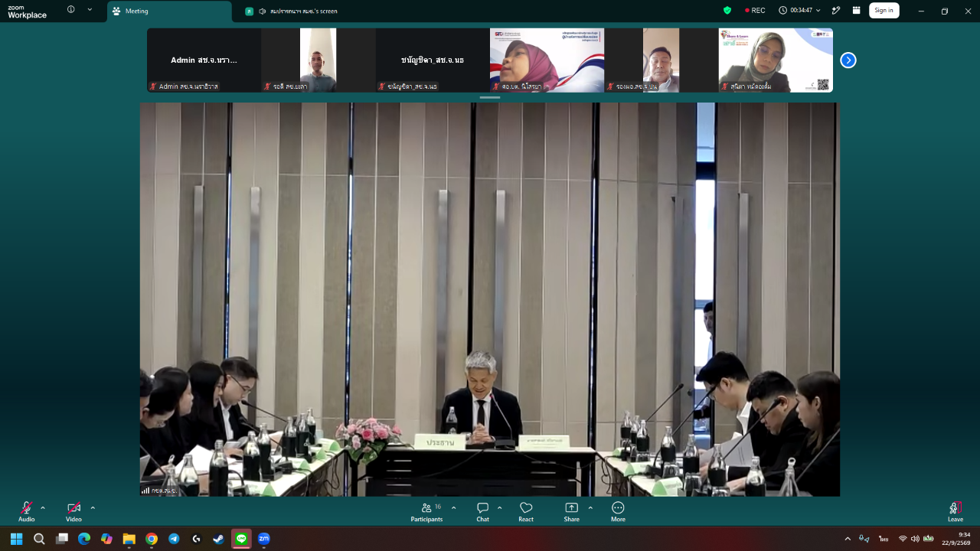
Task: Click the meeting info icon beside Zoom Workplace
Action: (x=71, y=10)
